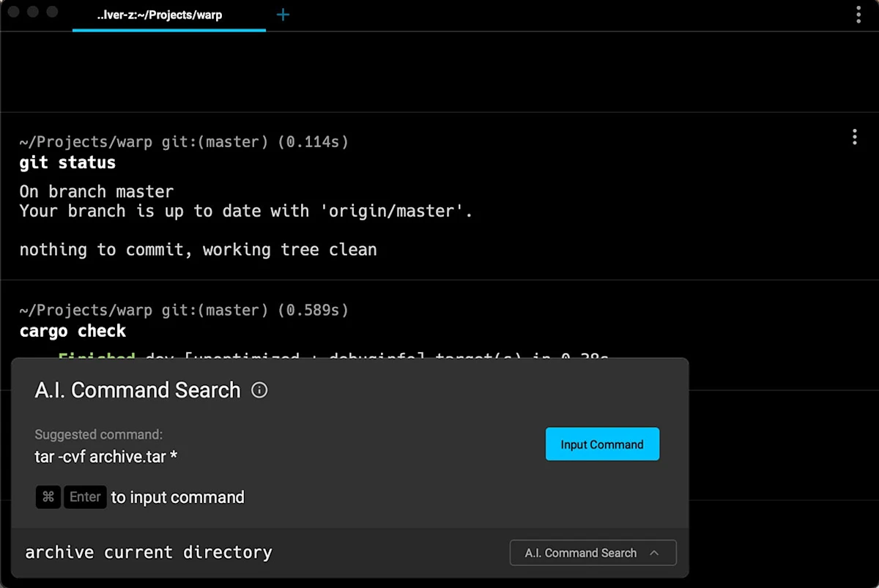The image size is (879, 588).
Task: Click the cargo check command text
Action: (x=73, y=331)
